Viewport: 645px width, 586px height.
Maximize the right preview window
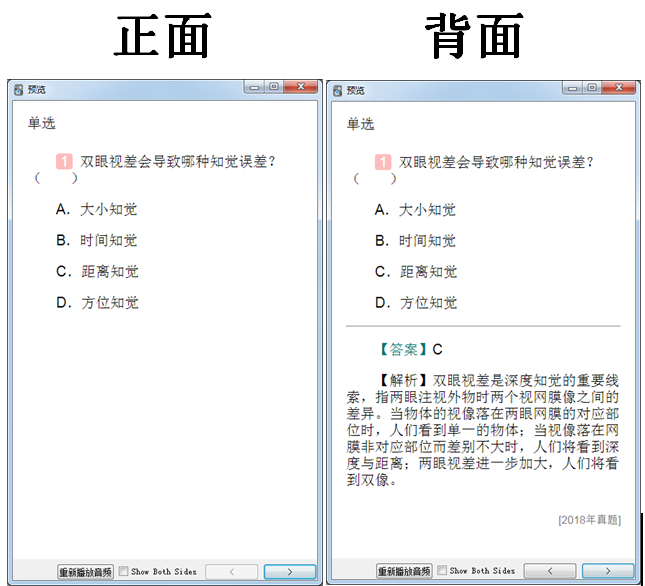(592, 88)
